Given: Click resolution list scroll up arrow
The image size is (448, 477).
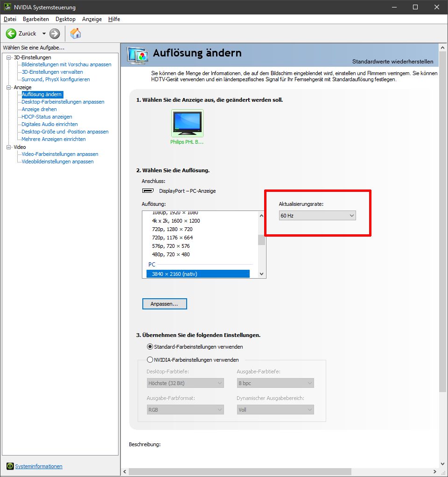Looking at the screenshot, I should 261,216.
